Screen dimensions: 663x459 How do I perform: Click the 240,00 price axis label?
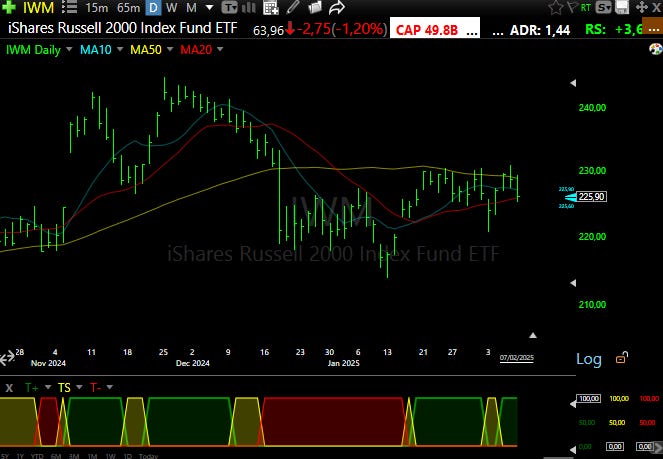click(x=592, y=108)
